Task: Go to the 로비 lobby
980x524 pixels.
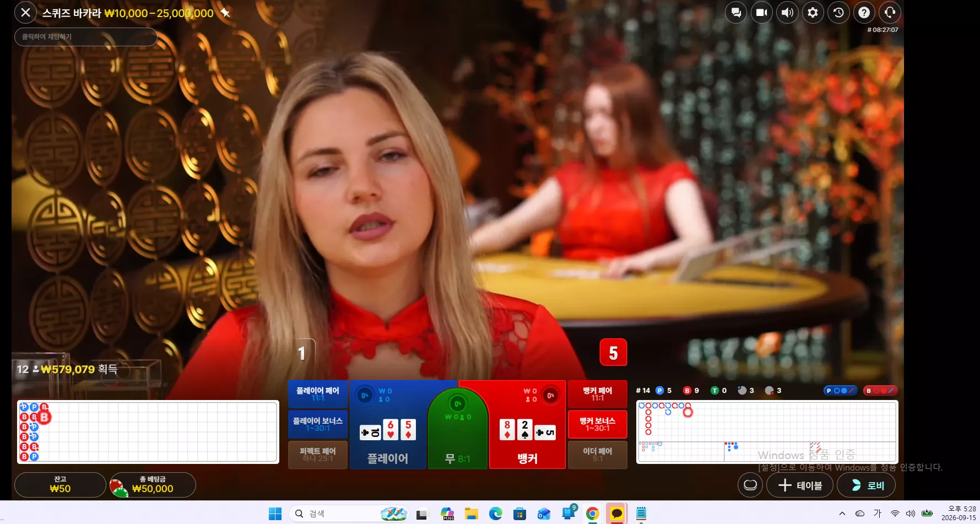Action: [x=866, y=485]
